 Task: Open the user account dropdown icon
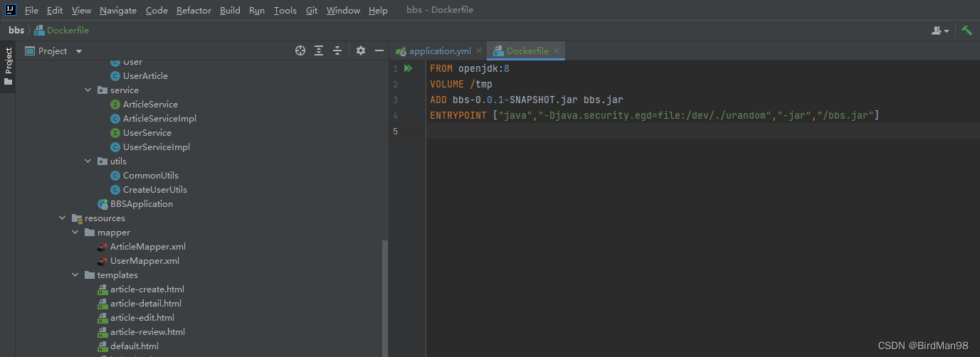(x=940, y=31)
